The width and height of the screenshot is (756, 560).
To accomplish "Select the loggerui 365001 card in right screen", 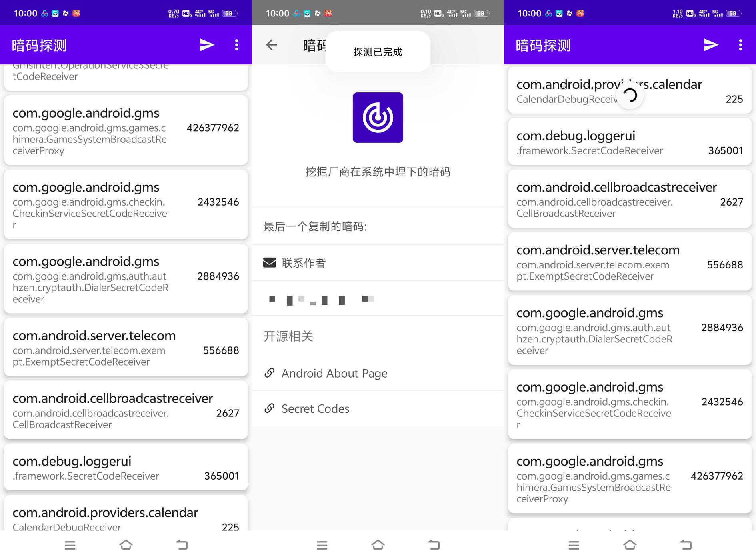I will click(x=630, y=142).
